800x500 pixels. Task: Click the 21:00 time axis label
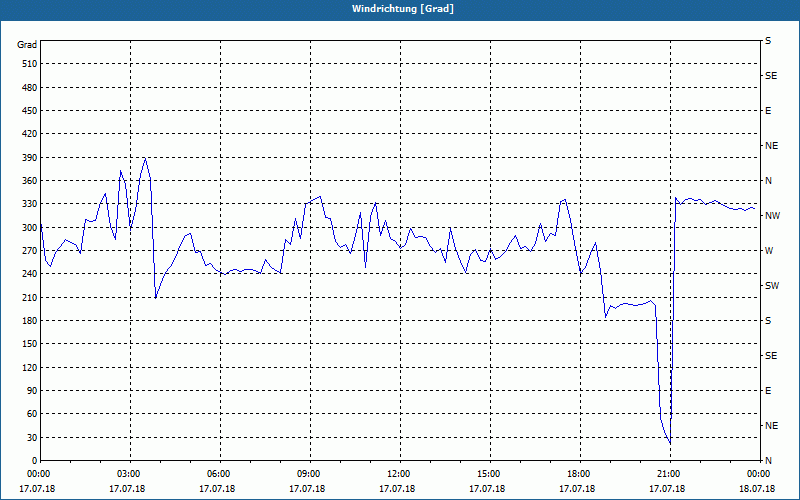coord(670,474)
